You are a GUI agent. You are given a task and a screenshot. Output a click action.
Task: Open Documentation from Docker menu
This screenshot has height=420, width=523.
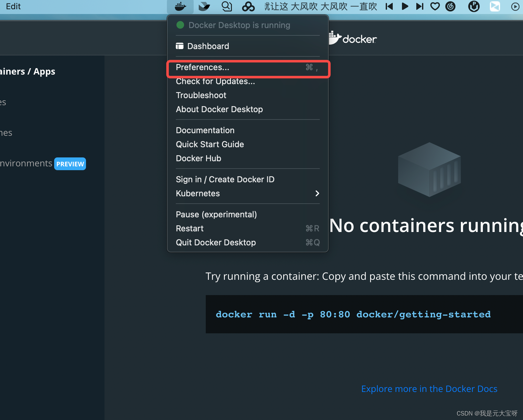[247, 130]
